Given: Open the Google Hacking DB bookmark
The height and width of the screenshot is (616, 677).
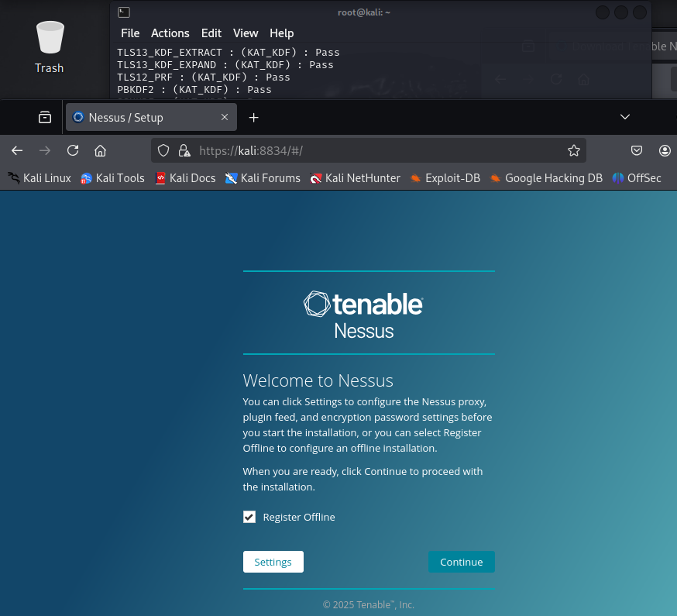Looking at the screenshot, I should pyautogui.click(x=546, y=178).
